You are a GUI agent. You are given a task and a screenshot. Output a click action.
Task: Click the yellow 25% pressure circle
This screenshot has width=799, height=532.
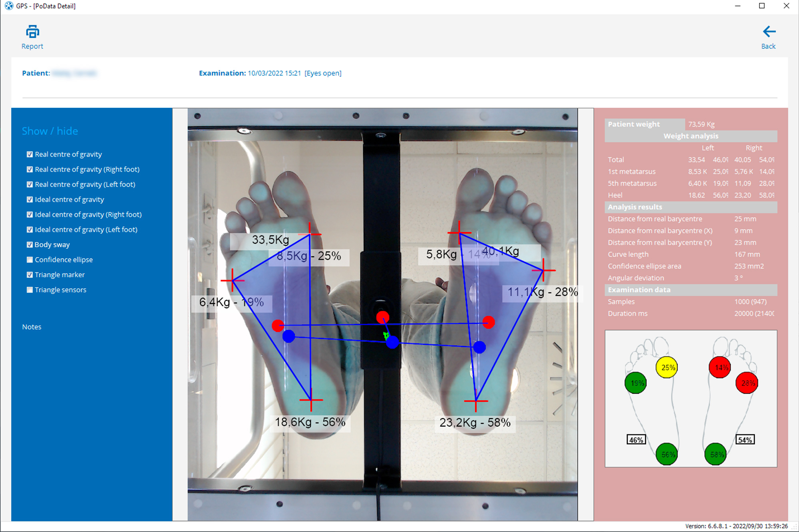pos(667,367)
